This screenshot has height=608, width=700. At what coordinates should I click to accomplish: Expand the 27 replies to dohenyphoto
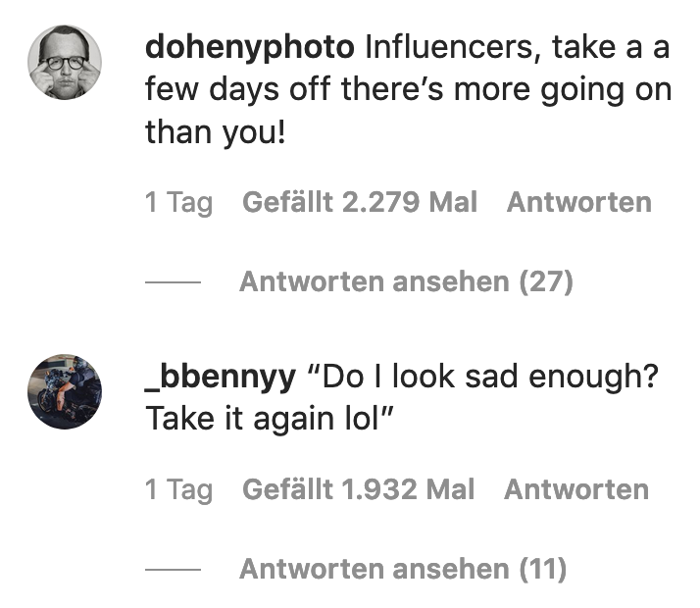tap(406, 282)
